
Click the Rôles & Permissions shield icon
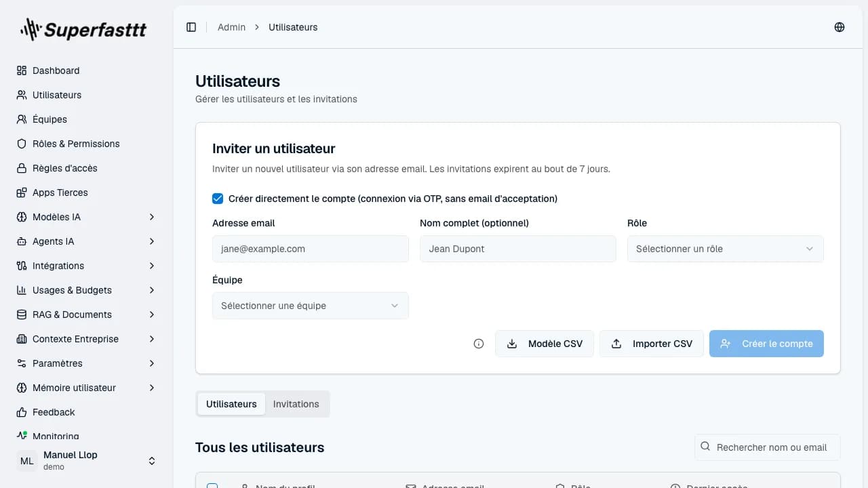pyautogui.click(x=22, y=144)
